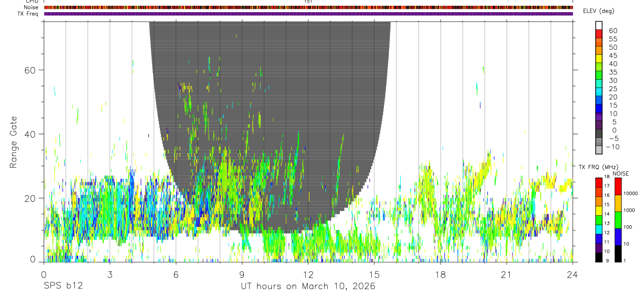The width and height of the screenshot is (644, 297).
Task: Click the 18 tick on UT hours axis
Action: coord(441,274)
